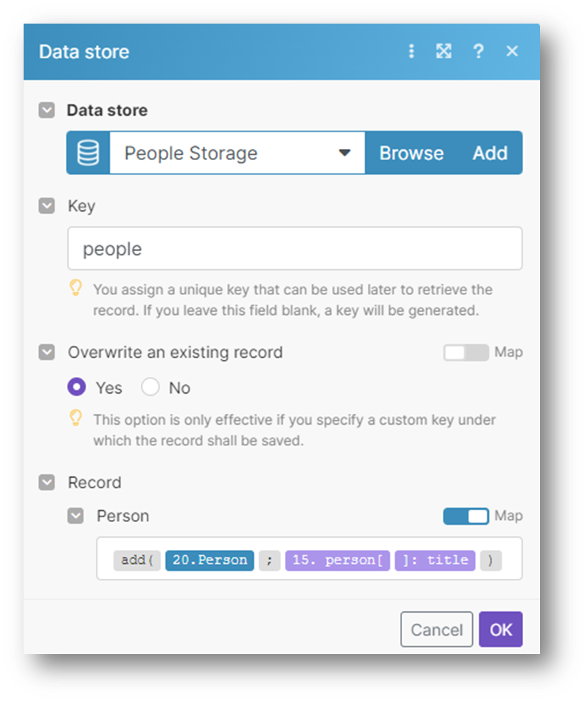Open the People Storage dropdown
The height and width of the screenshot is (702, 588).
click(x=344, y=153)
